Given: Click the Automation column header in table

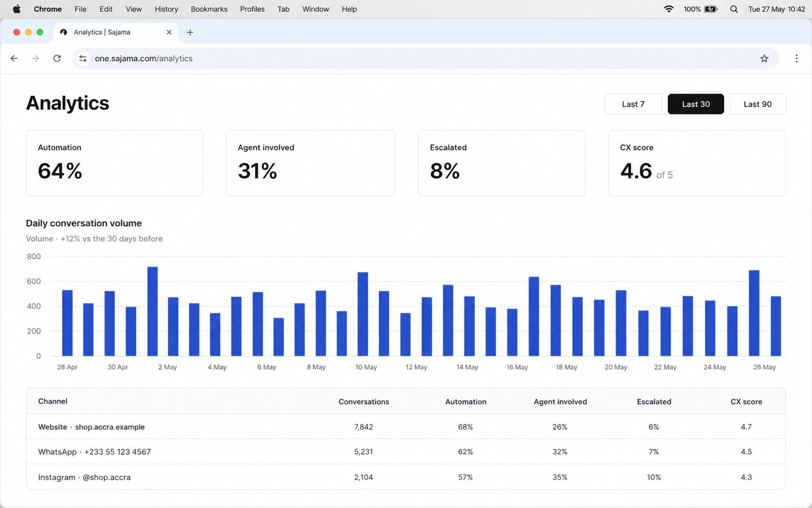Looking at the screenshot, I should [466, 402].
